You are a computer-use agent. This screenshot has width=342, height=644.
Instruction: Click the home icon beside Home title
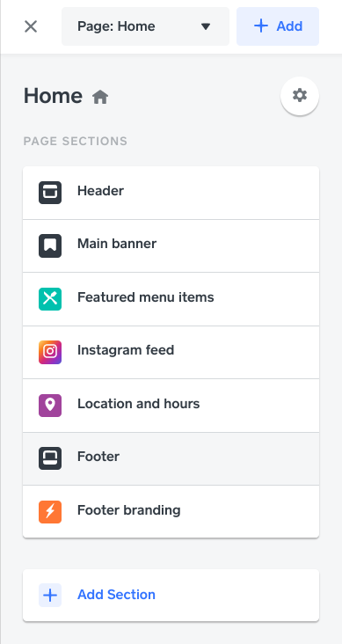click(100, 98)
